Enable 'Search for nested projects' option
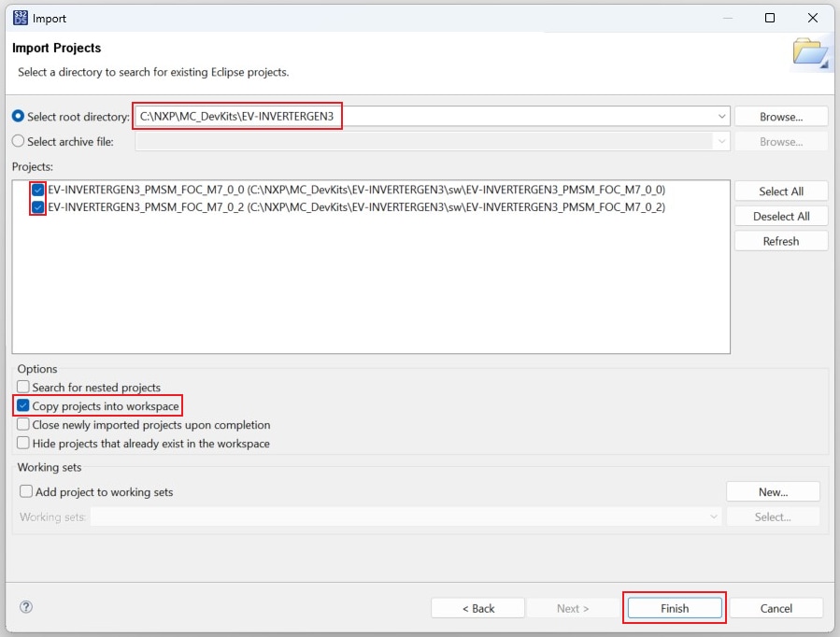 click(23, 387)
